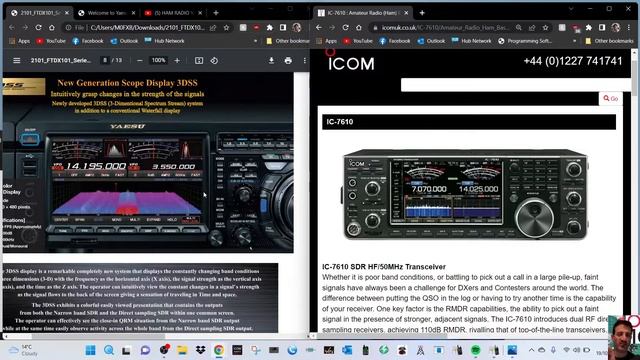This screenshot has width=640, height=360.
Task: Zoom out the PDF with minus button
Action: click(140, 60)
